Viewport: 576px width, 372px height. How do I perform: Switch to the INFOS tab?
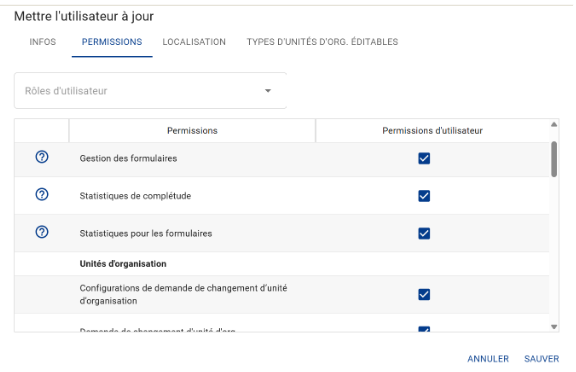43,42
